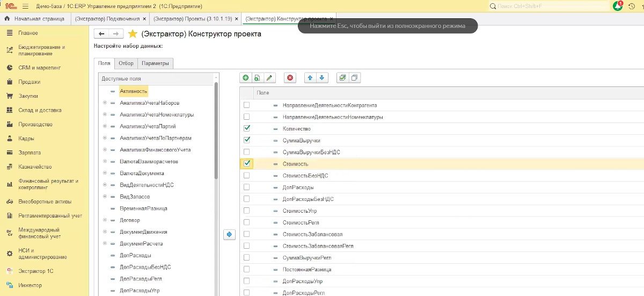
Task: Move selected field down with arrow icon
Action: pos(321,78)
